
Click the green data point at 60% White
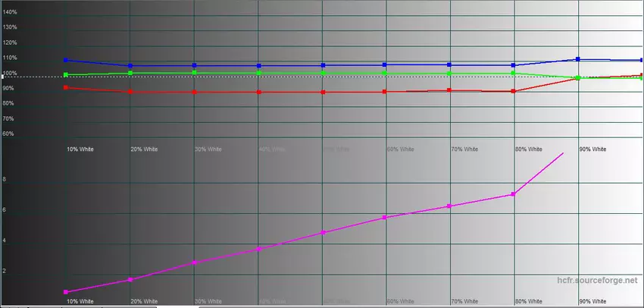(385, 74)
